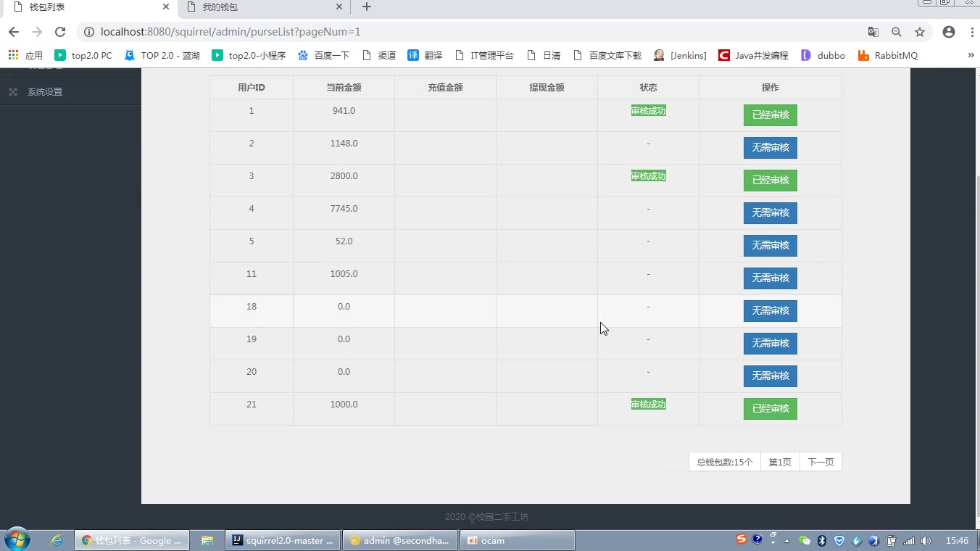This screenshot has height=551, width=980.
Task: Open IT管理平台 bookmark
Action: [484, 55]
